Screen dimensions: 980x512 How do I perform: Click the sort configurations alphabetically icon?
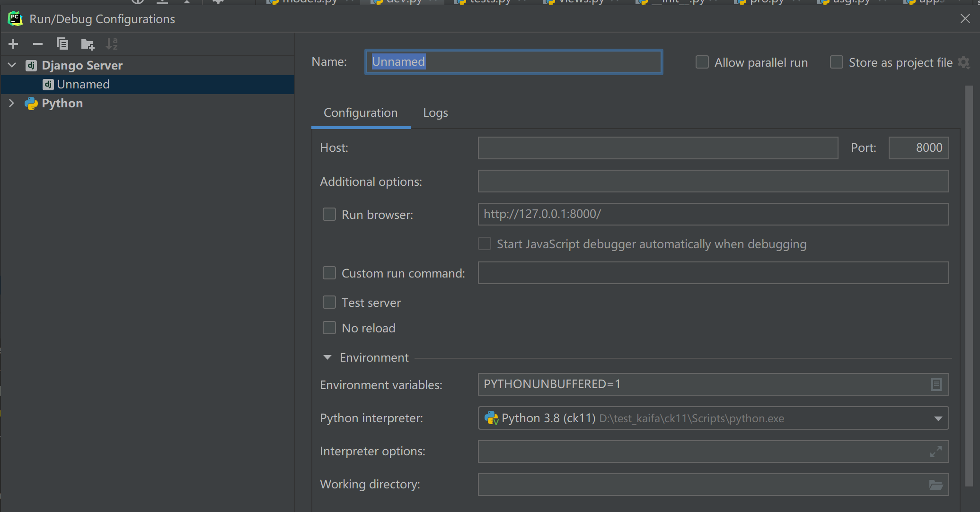tap(112, 44)
